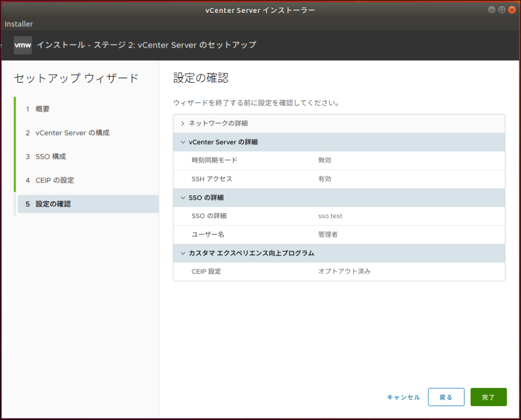Viewport: 521px width, 420px height.
Task: Click the green 完了 button
Action: [488, 397]
